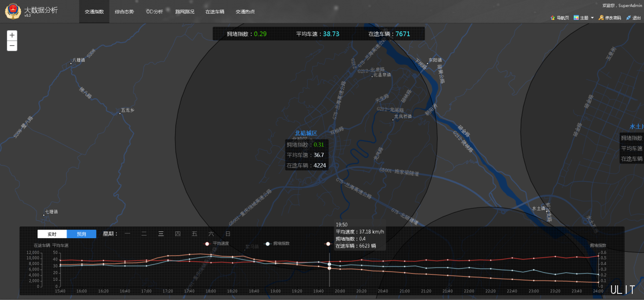The height and width of the screenshot is (300, 644).
Task: Select weekday 日 in the 星期 selector
Action: point(228,234)
